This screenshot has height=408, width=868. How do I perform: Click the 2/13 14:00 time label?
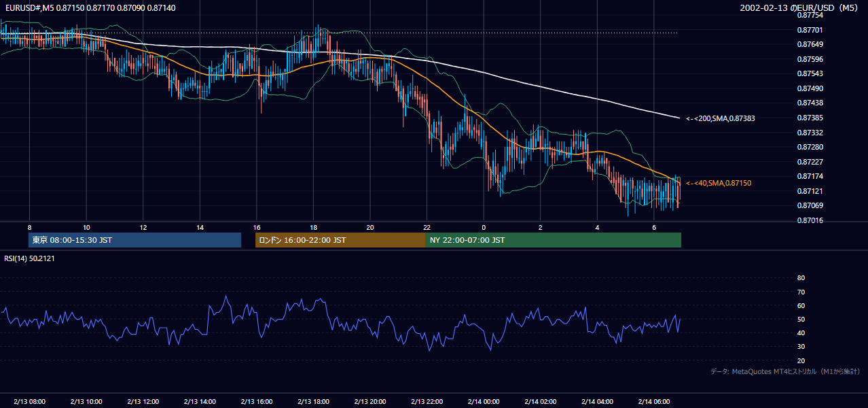(x=200, y=401)
